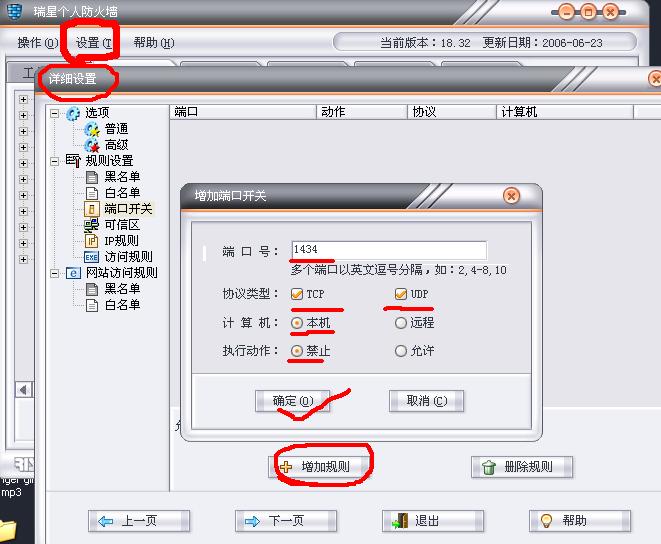Confirm with the 确定(O) button
Screen dimensions: 661x544
click(293, 401)
